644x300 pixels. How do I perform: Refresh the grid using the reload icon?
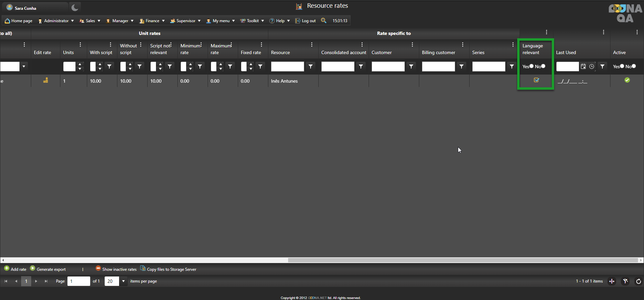pos(638,281)
